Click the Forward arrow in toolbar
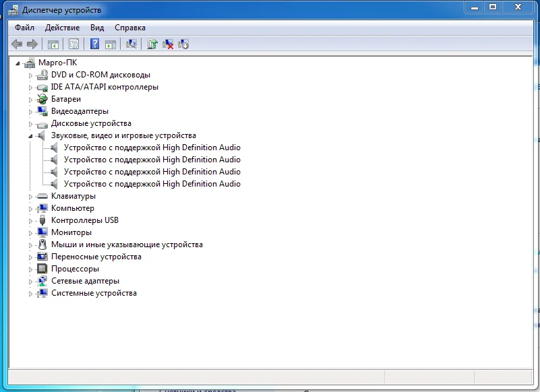Screen dimensions: 540x392 [32, 44]
